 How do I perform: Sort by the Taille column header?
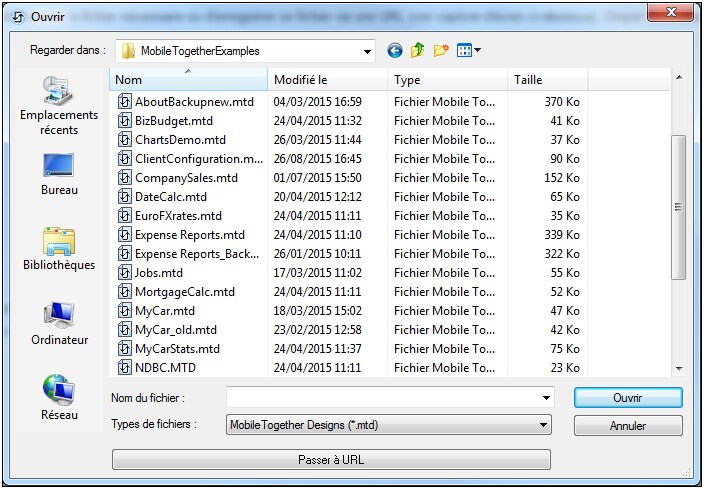pos(547,79)
